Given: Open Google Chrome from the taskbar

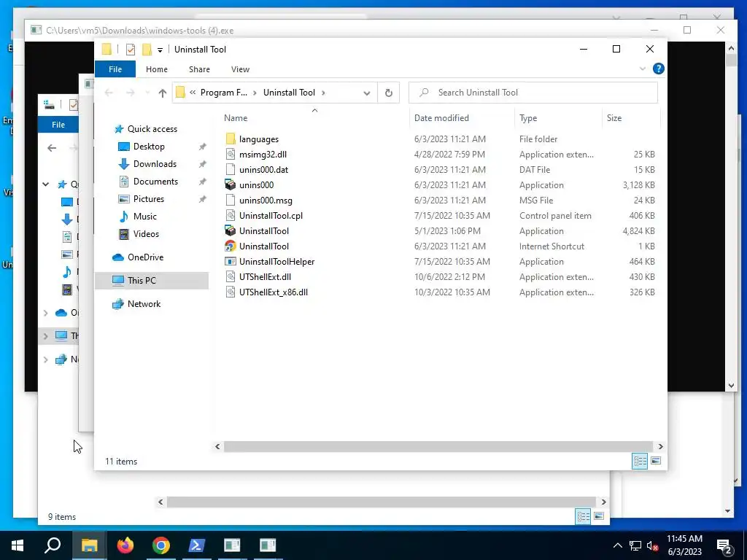Looking at the screenshot, I should click(161, 545).
